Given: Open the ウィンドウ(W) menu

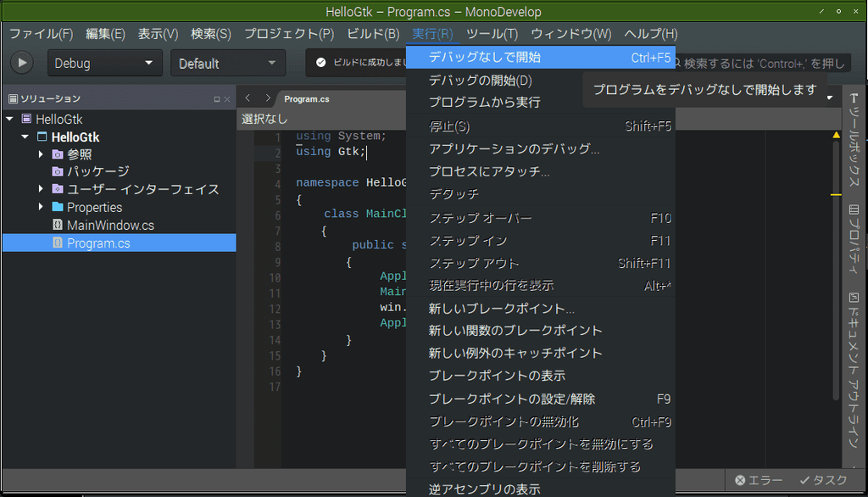Looking at the screenshot, I should tap(570, 34).
